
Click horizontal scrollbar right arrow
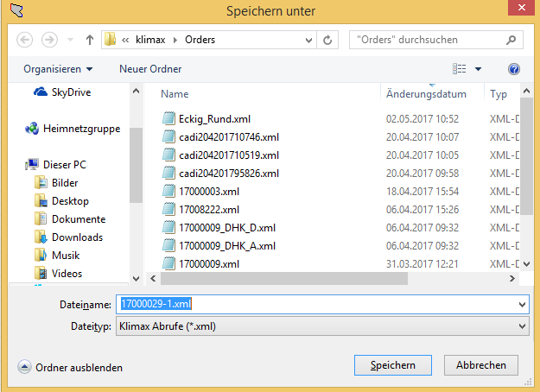tap(512, 278)
